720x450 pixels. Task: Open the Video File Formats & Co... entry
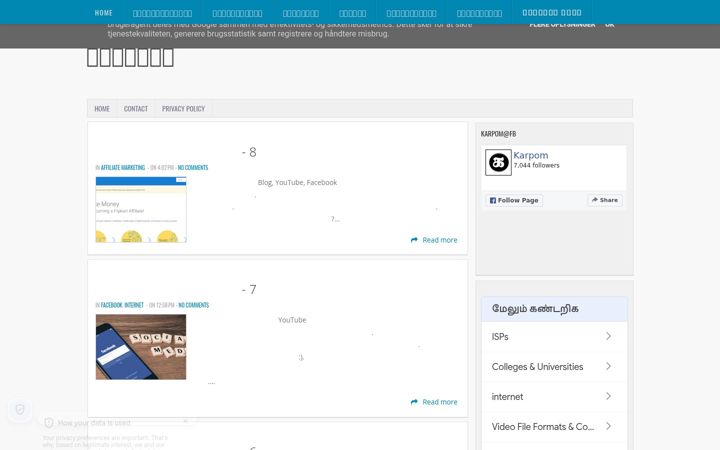554,427
